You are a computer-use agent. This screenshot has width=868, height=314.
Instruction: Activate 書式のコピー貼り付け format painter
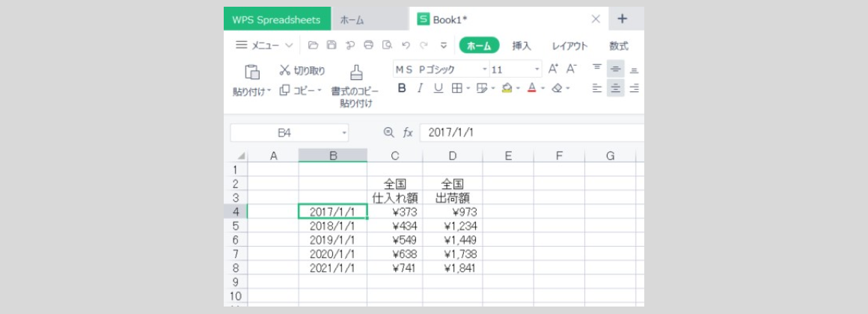(x=355, y=86)
